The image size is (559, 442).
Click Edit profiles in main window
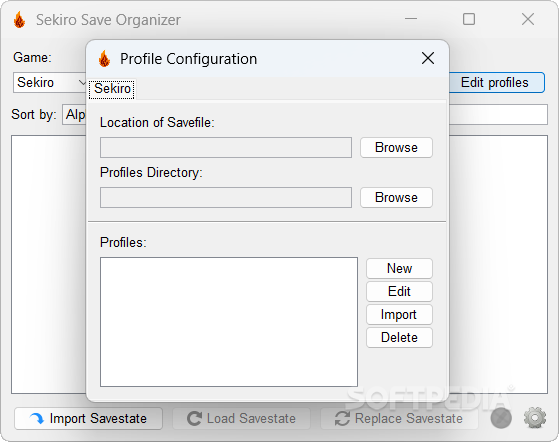[496, 82]
